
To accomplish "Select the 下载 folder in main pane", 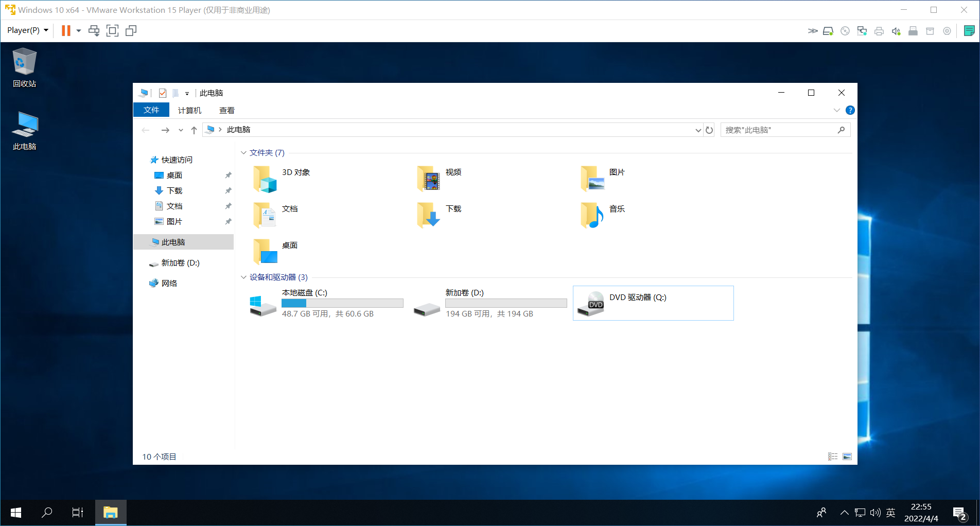I will (440, 215).
